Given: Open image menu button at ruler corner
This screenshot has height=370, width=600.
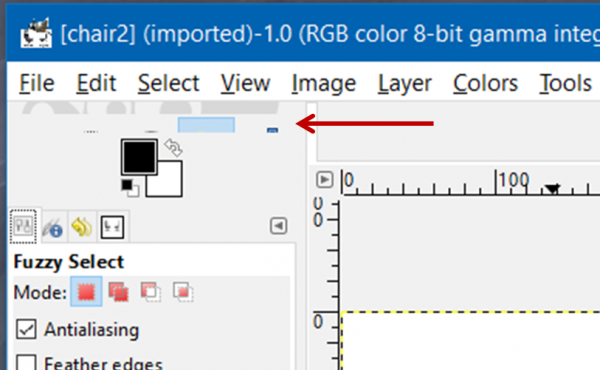Looking at the screenshot, I should pyautogui.click(x=324, y=179).
